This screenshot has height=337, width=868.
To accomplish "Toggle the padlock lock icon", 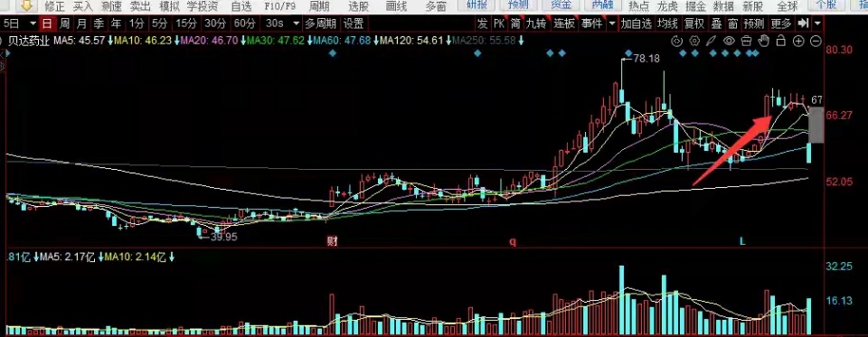I will click(780, 41).
